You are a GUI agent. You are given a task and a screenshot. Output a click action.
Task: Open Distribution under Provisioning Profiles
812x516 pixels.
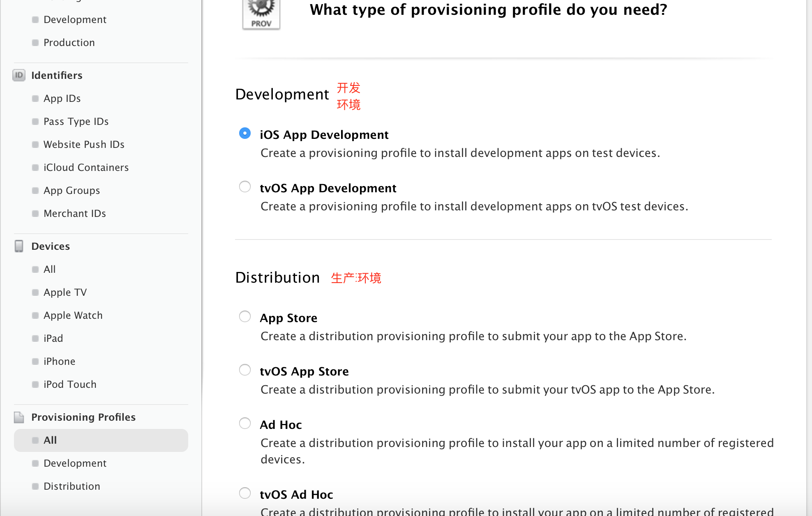tap(72, 486)
